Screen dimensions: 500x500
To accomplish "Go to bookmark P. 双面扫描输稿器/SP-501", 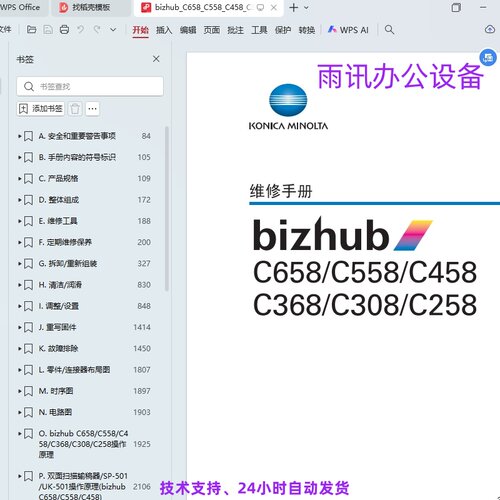I will pos(83,487).
